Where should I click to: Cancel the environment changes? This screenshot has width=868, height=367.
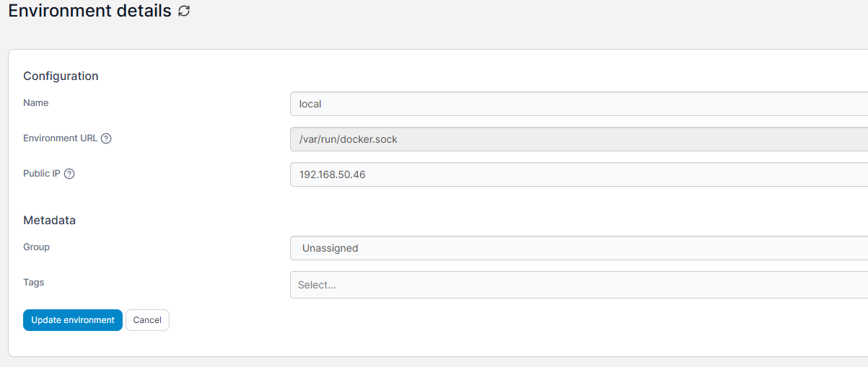[x=147, y=320]
